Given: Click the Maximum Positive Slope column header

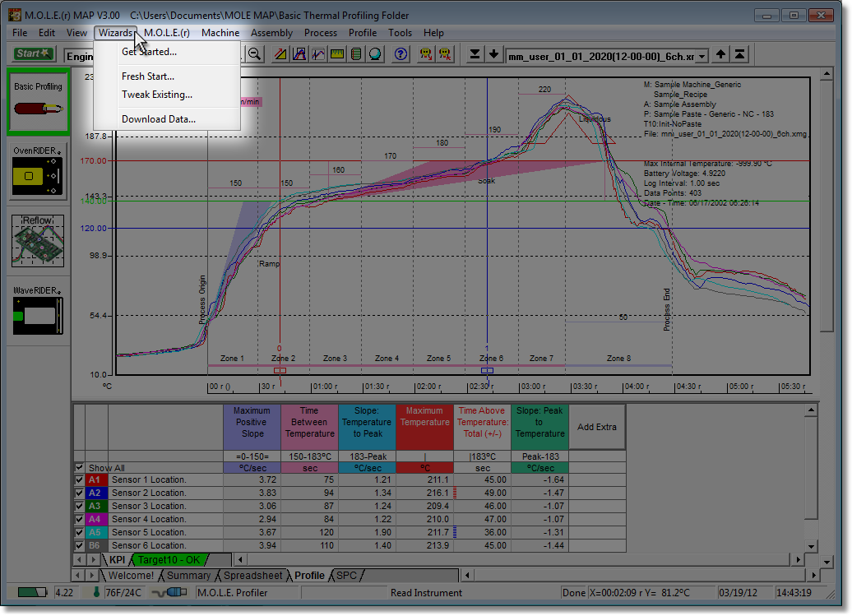Looking at the screenshot, I should tap(252, 427).
